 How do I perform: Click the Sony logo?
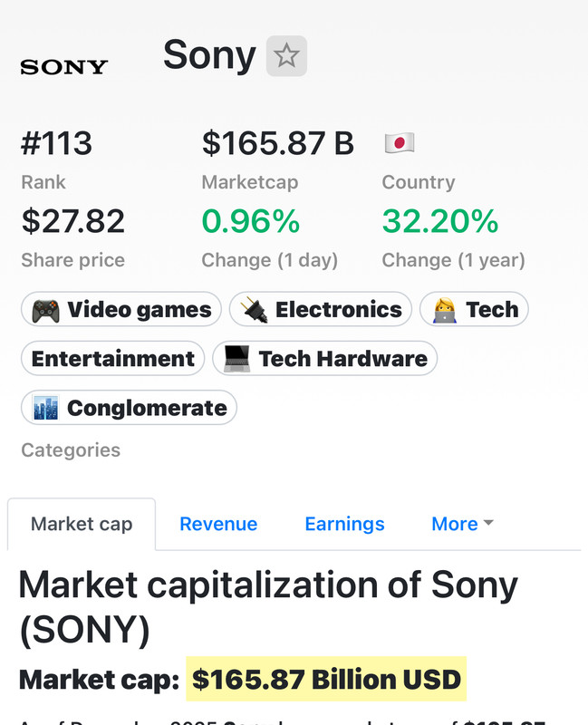click(x=63, y=67)
